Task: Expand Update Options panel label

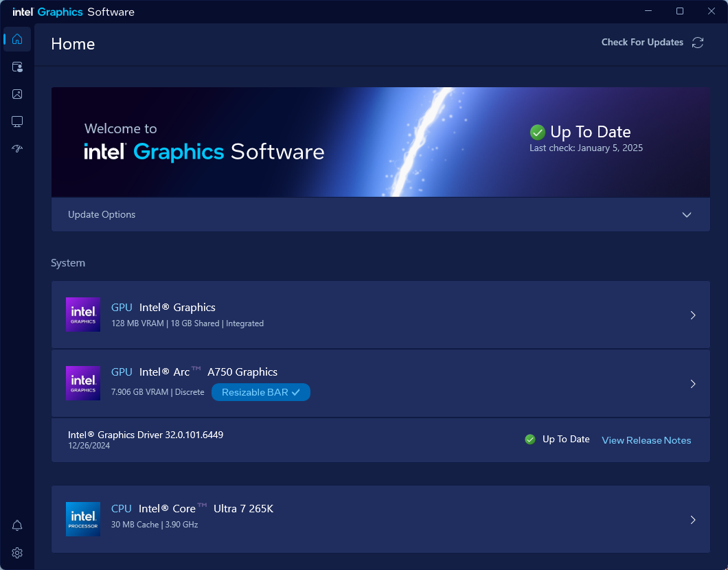Action: [102, 214]
